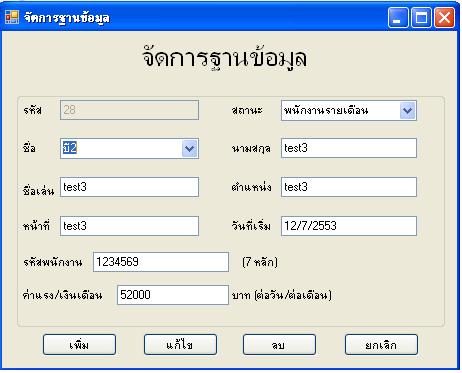Focus the นามสกุล text field

(x=349, y=148)
